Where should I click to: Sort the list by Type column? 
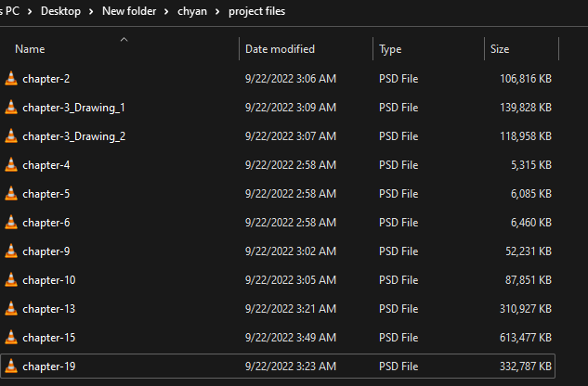pos(390,49)
